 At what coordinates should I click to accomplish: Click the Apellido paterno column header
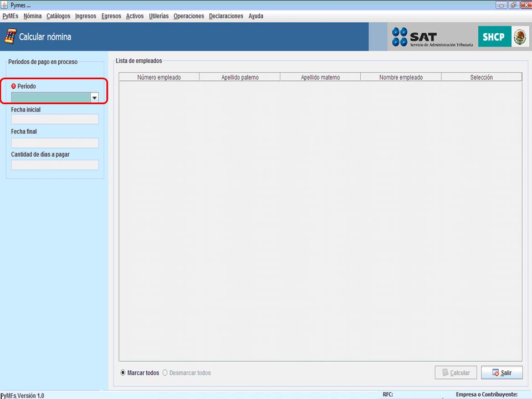[240, 77]
